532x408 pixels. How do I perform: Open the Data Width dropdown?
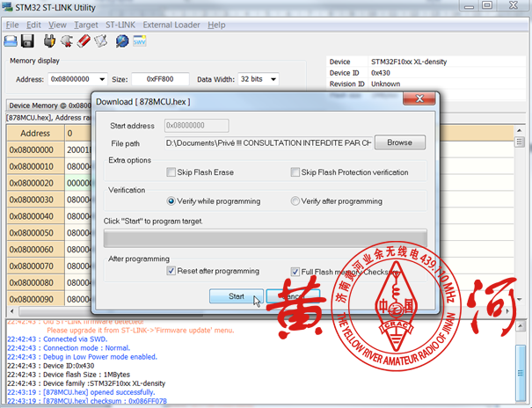coord(273,79)
